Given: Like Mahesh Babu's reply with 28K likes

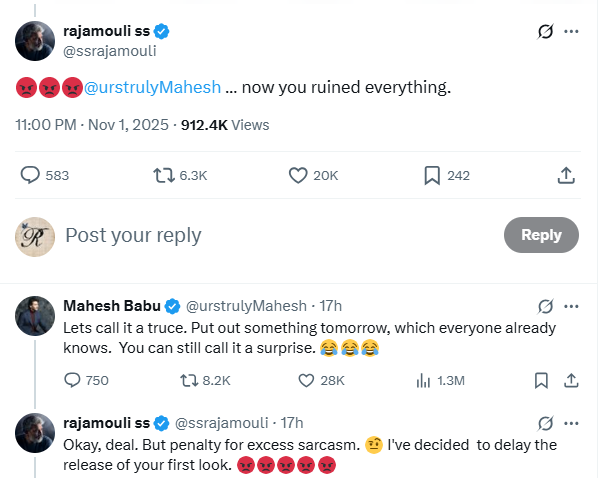Looking at the screenshot, I should 307,380.
